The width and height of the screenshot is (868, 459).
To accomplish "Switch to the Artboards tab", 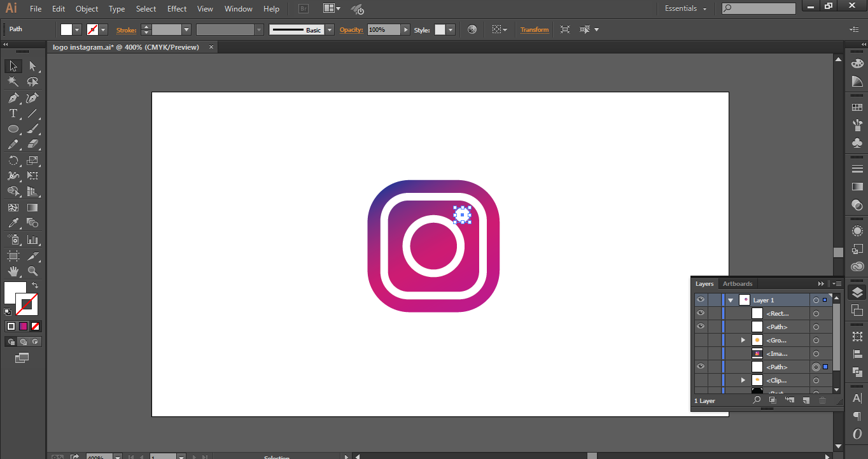I will [x=738, y=284].
